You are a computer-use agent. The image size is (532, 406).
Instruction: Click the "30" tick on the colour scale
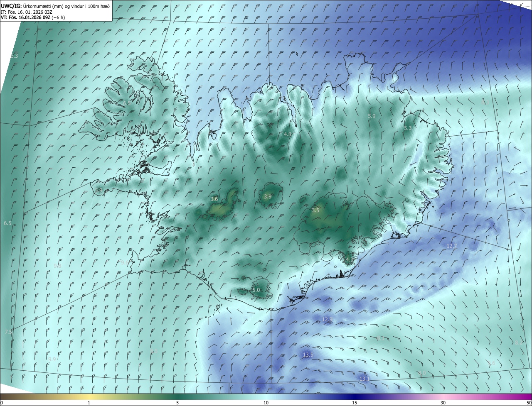(x=443, y=403)
